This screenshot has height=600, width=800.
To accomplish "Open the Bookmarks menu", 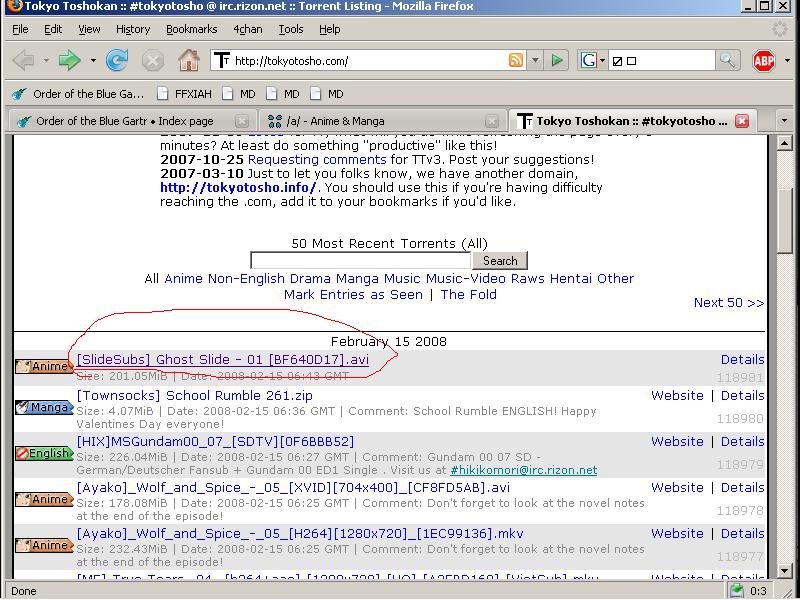I will coord(191,29).
